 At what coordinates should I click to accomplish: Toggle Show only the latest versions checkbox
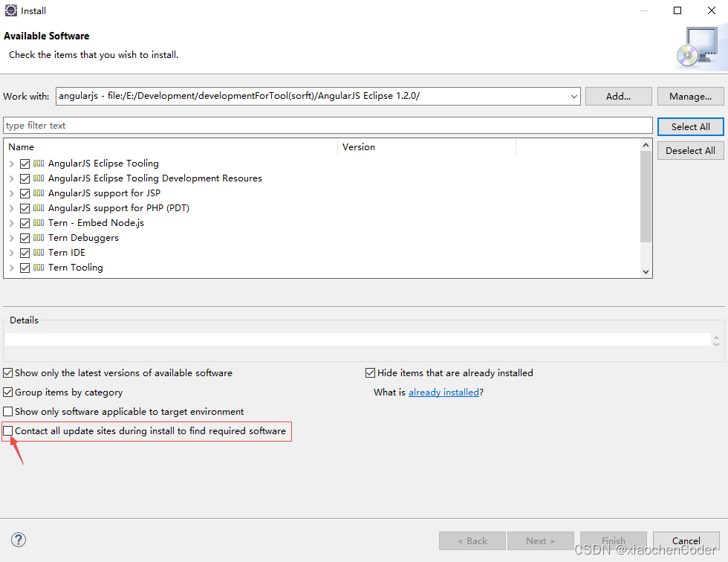point(8,373)
